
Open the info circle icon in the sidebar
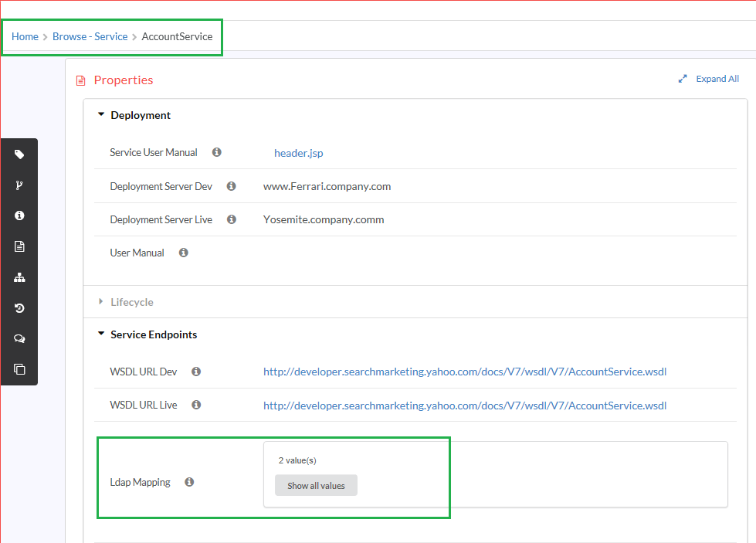19,216
